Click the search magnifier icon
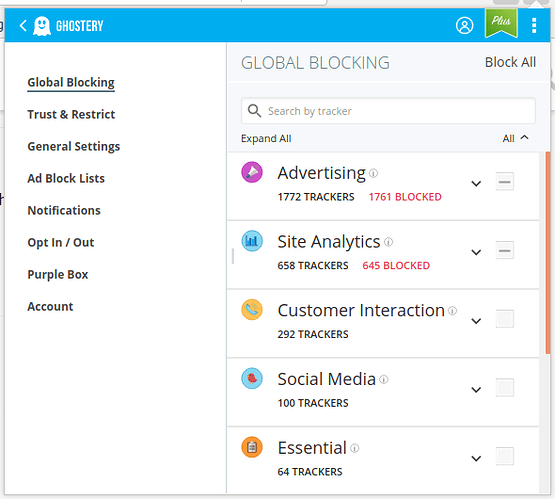555x499 pixels. (x=254, y=111)
